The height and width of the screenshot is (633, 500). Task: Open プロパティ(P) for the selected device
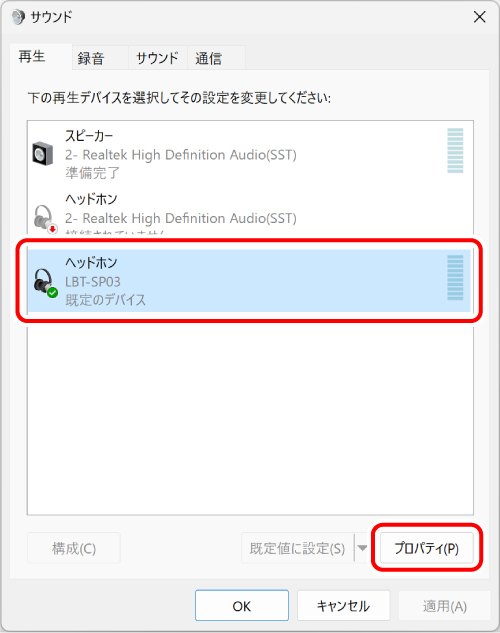coord(427,548)
